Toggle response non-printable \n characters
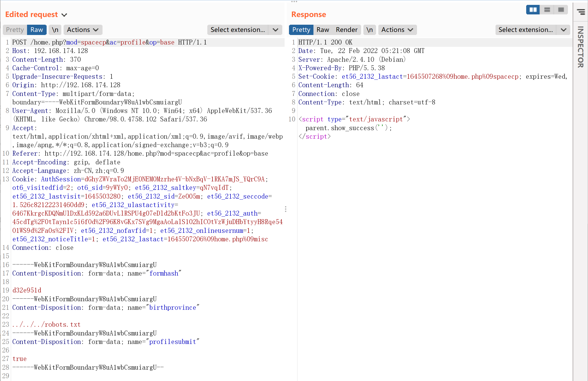This screenshot has height=381, width=588. point(370,30)
